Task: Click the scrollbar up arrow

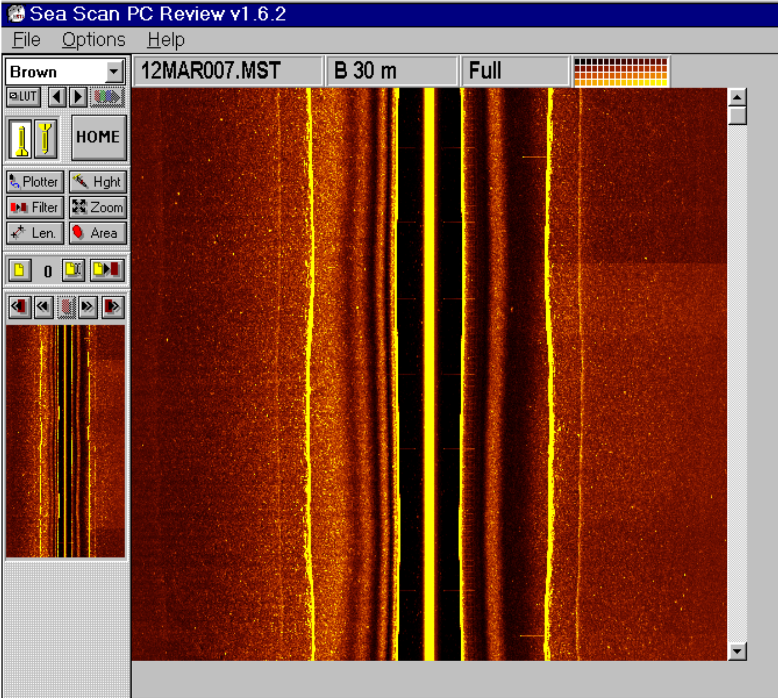Action: (737, 97)
